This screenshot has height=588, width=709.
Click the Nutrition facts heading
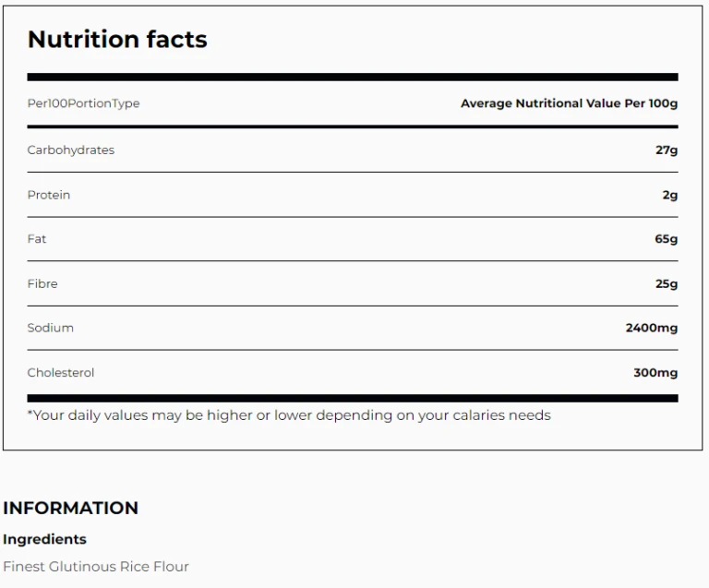point(117,40)
